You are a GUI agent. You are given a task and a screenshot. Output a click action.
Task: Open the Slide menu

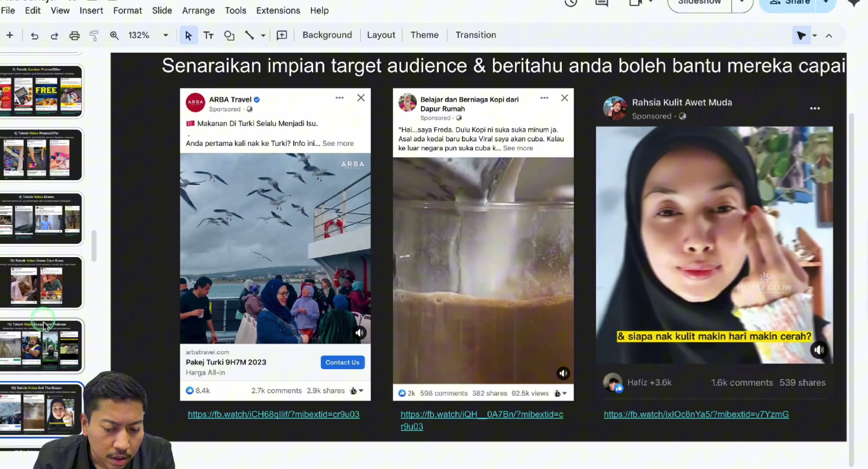click(x=162, y=10)
